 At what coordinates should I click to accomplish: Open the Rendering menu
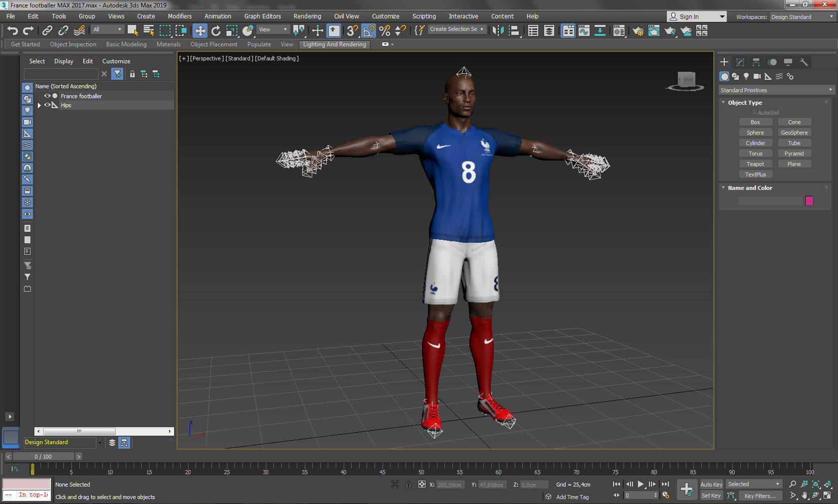click(x=307, y=16)
